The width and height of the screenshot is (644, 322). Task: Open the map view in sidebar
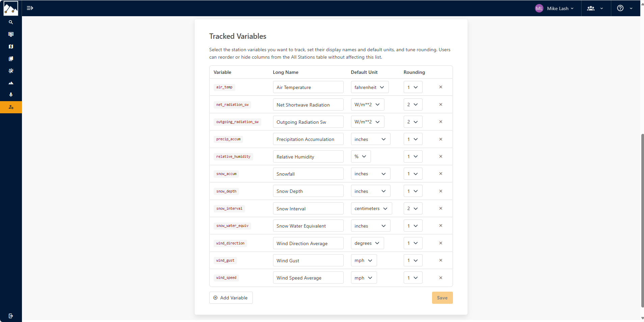coord(11,47)
